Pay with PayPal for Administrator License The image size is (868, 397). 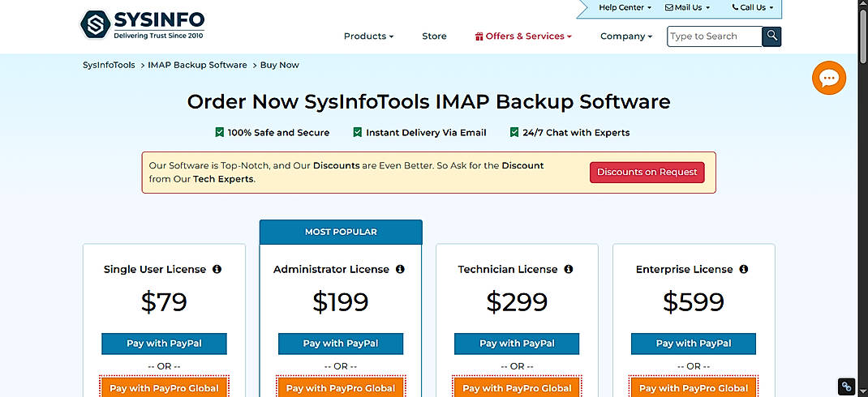tap(341, 344)
